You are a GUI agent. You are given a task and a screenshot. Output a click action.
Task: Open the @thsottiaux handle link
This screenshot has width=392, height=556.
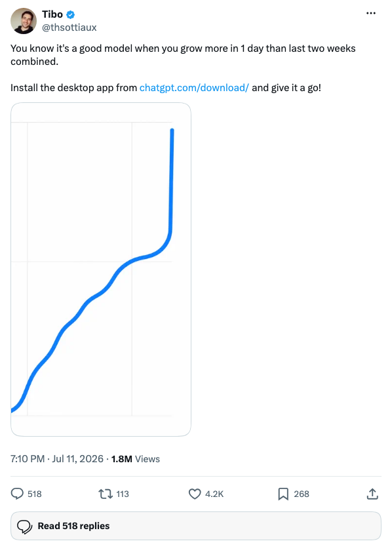(69, 28)
